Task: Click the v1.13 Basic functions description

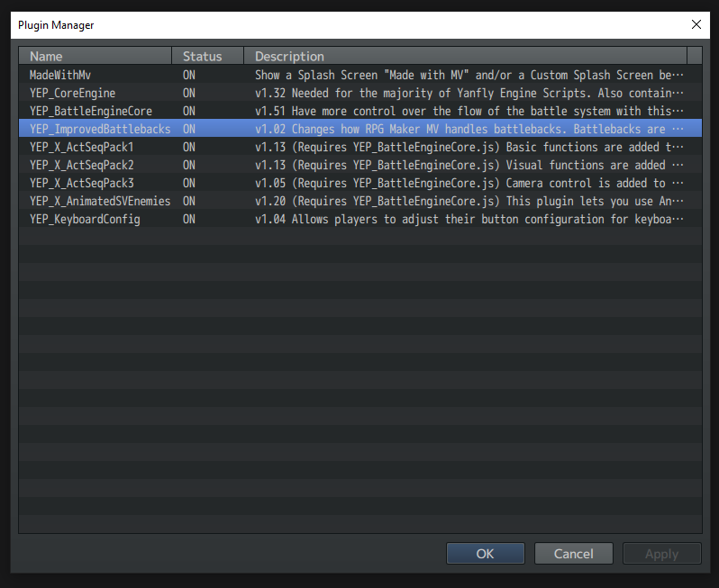Action: click(x=469, y=147)
